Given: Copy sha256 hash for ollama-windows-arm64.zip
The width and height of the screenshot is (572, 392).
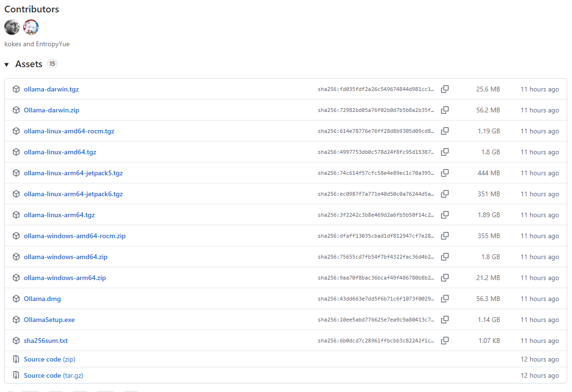Looking at the screenshot, I should (x=445, y=278).
